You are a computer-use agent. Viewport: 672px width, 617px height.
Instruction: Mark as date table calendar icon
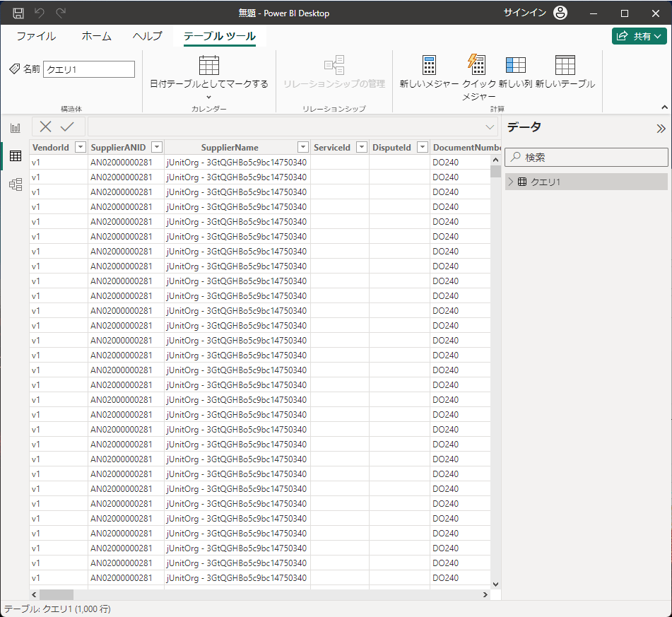point(209,65)
